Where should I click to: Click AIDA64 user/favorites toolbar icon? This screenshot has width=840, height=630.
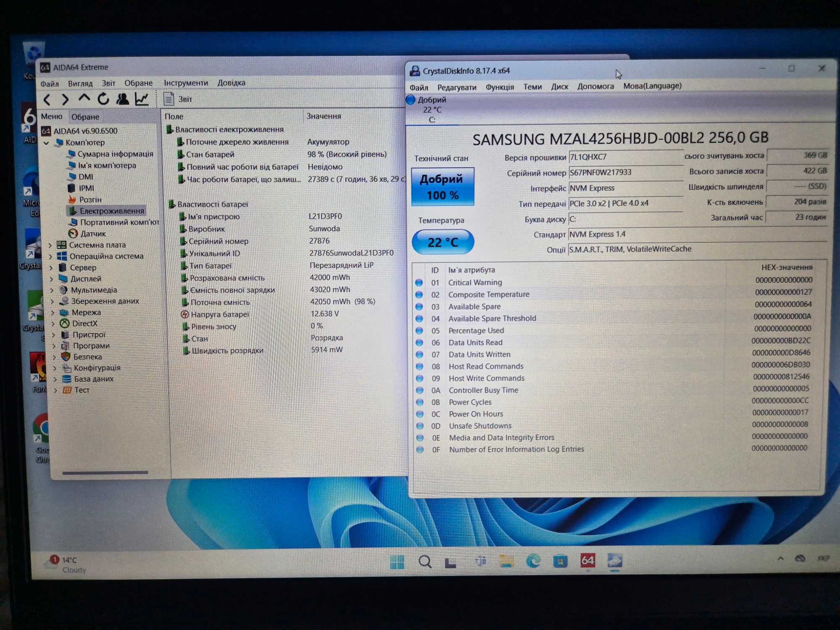[x=123, y=99]
